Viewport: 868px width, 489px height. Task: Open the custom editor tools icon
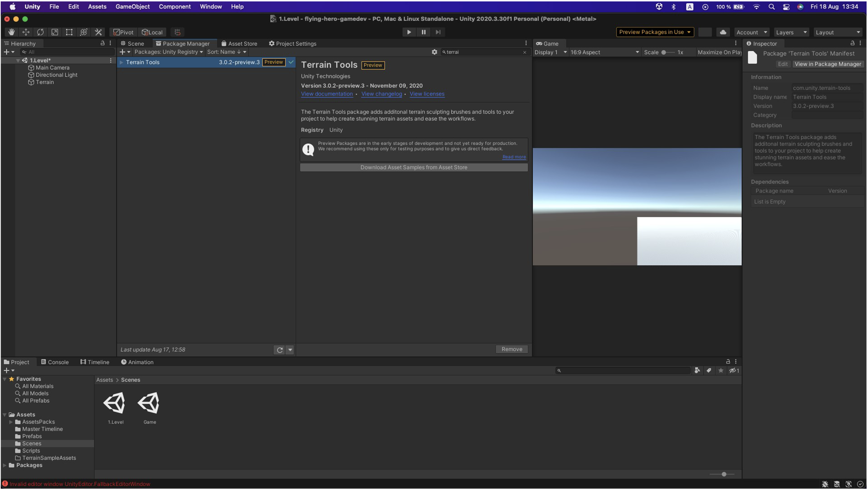(x=98, y=32)
